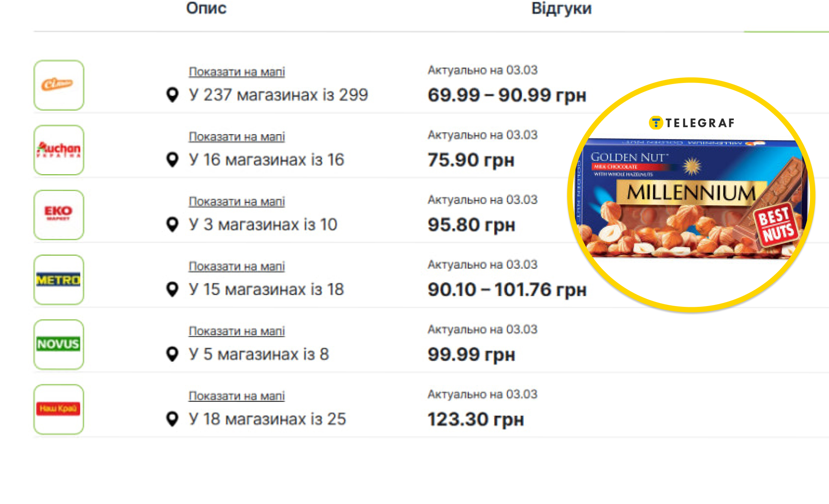Click the map pin beside 16 магазинах
Viewport: 829px width, 504px height.
point(172,159)
